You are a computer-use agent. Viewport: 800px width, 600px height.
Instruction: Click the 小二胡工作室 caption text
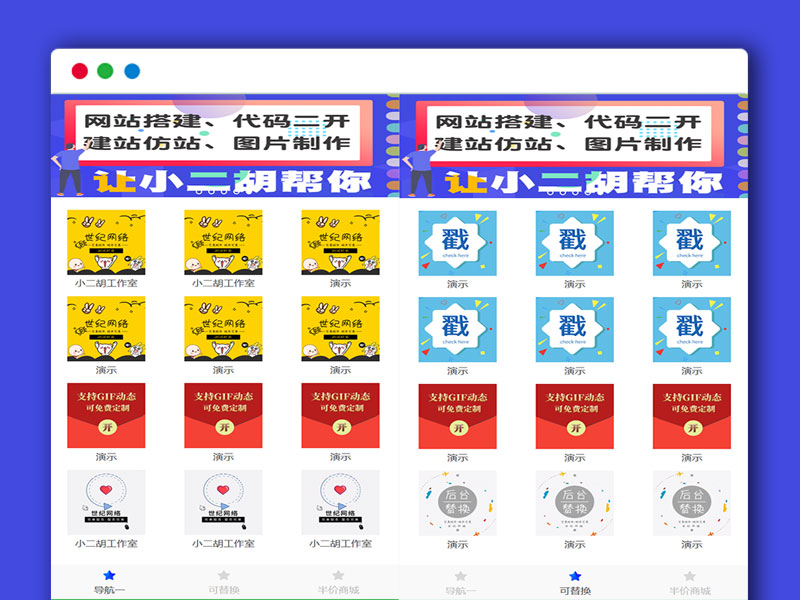[104, 283]
